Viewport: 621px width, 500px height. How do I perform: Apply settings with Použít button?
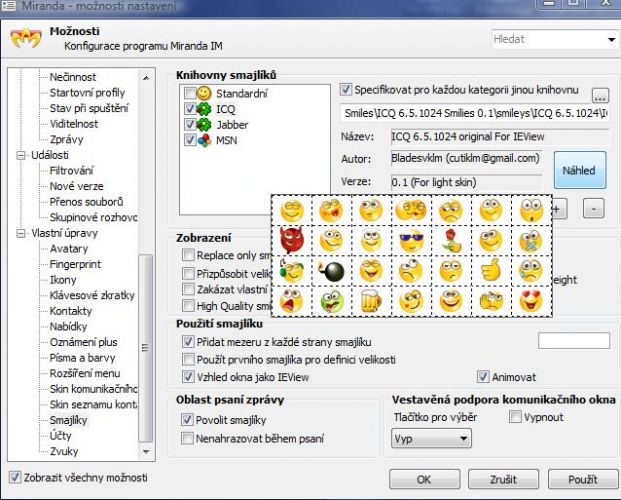(x=583, y=479)
